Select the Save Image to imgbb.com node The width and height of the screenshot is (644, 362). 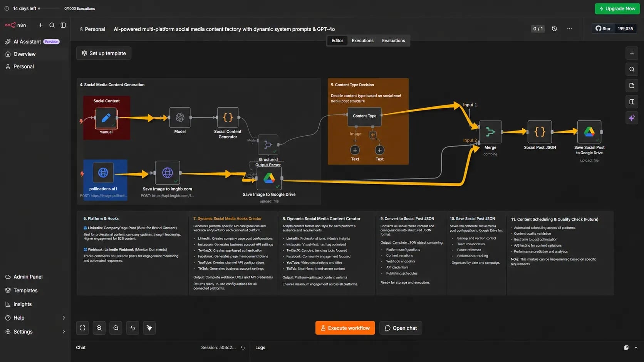(x=167, y=173)
